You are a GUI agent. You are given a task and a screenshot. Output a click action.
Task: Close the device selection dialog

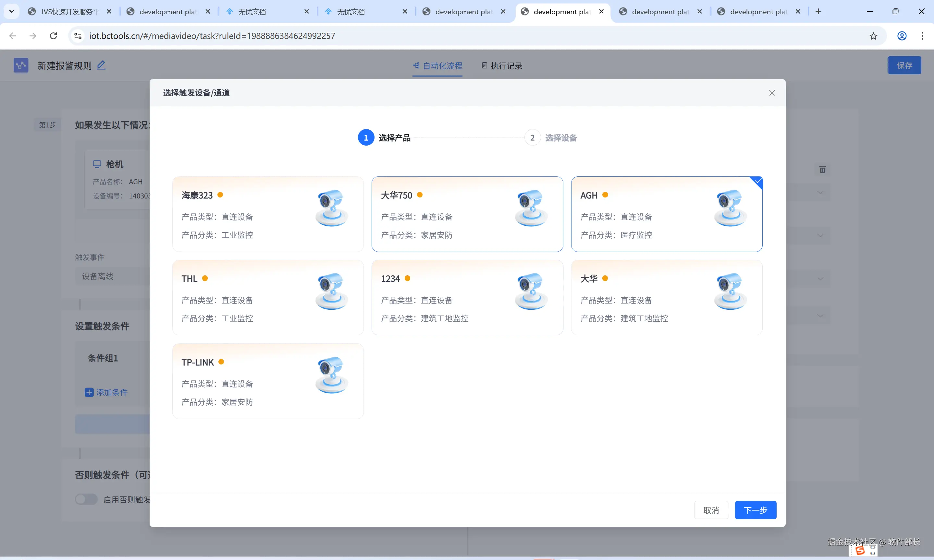click(772, 93)
